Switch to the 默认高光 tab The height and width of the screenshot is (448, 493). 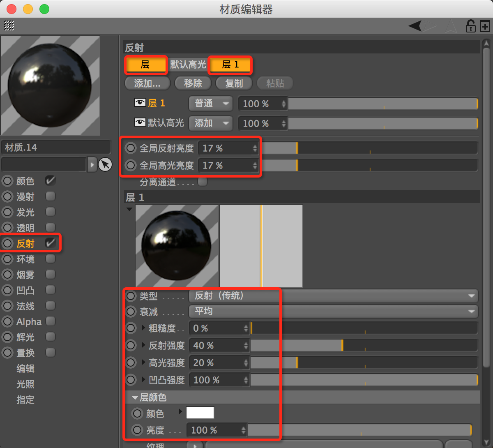(x=188, y=65)
